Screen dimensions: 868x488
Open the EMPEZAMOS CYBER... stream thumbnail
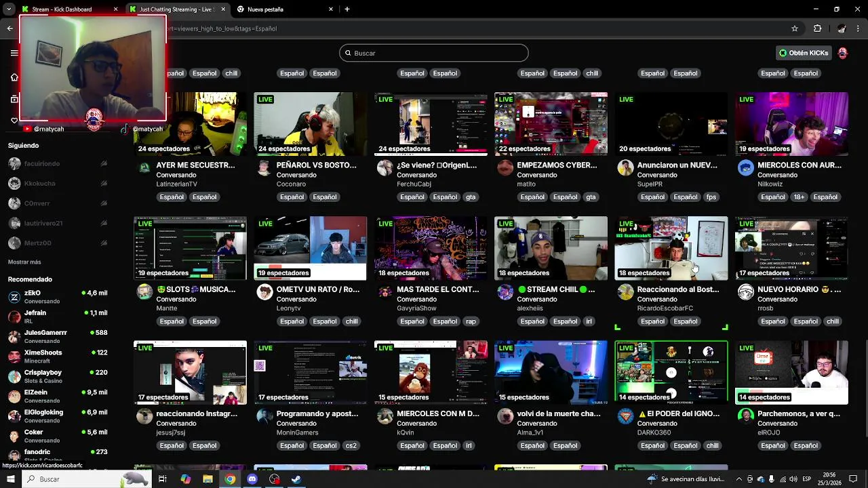coord(551,124)
